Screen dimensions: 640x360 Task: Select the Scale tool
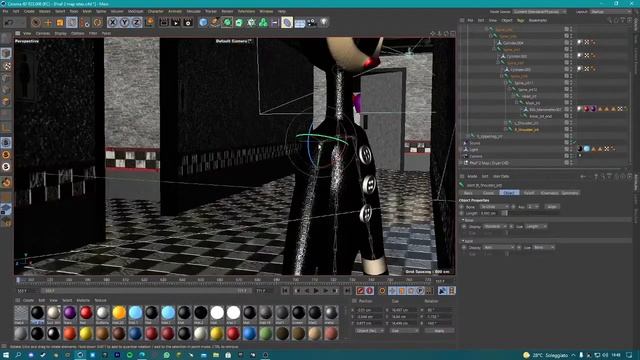click(60, 22)
